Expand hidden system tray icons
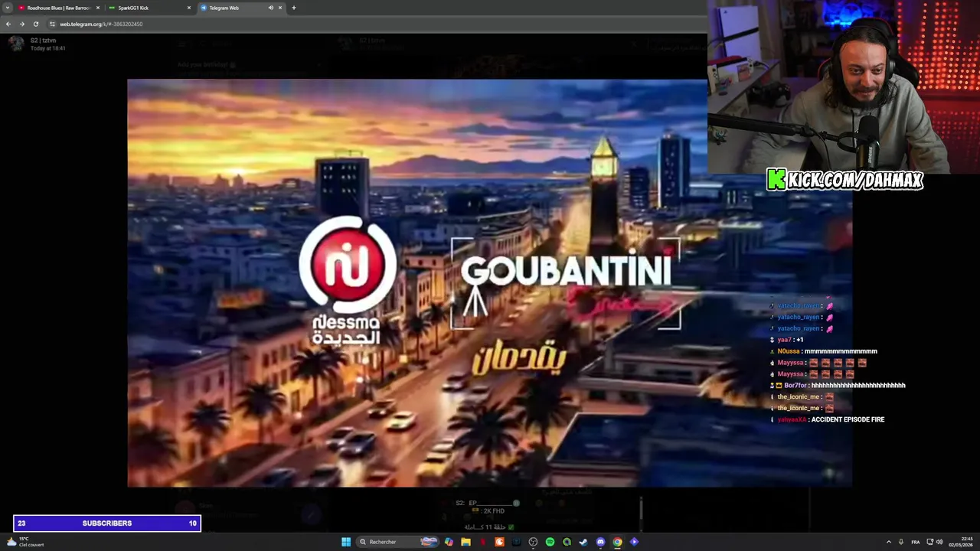Viewport: 980px width, 551px height. tap(889, 542)
